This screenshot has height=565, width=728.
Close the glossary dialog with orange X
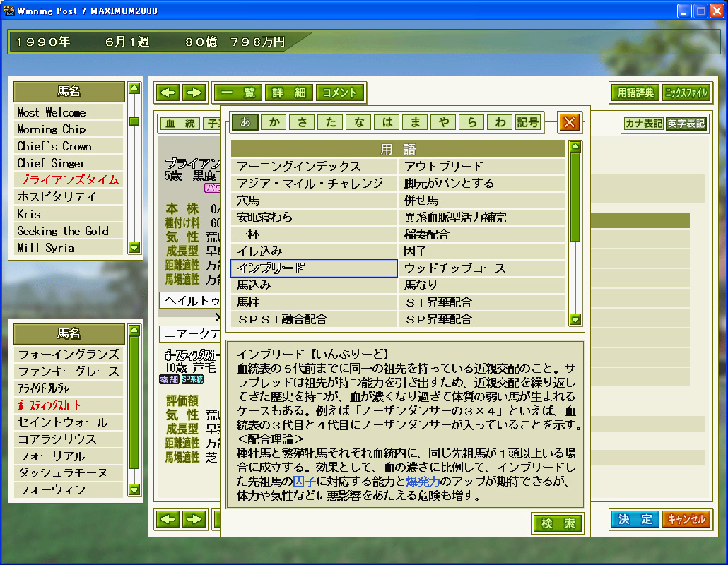point(569,122)
